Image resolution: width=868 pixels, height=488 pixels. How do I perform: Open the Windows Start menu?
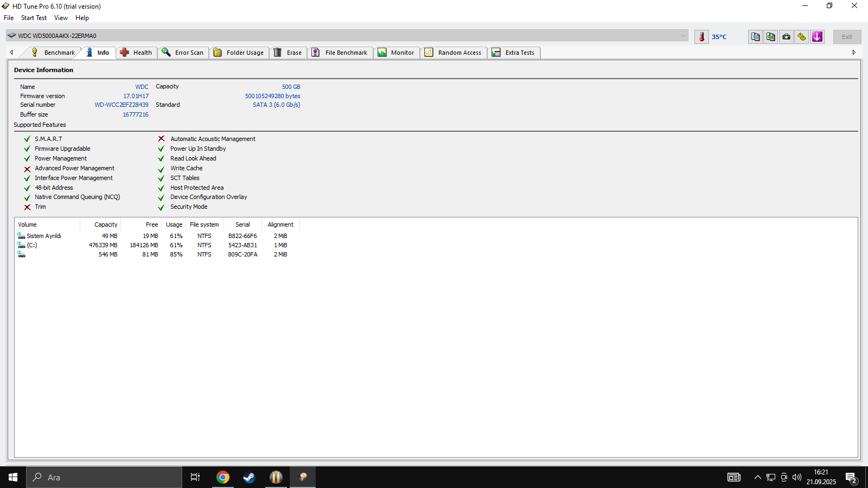pos(13,477)
